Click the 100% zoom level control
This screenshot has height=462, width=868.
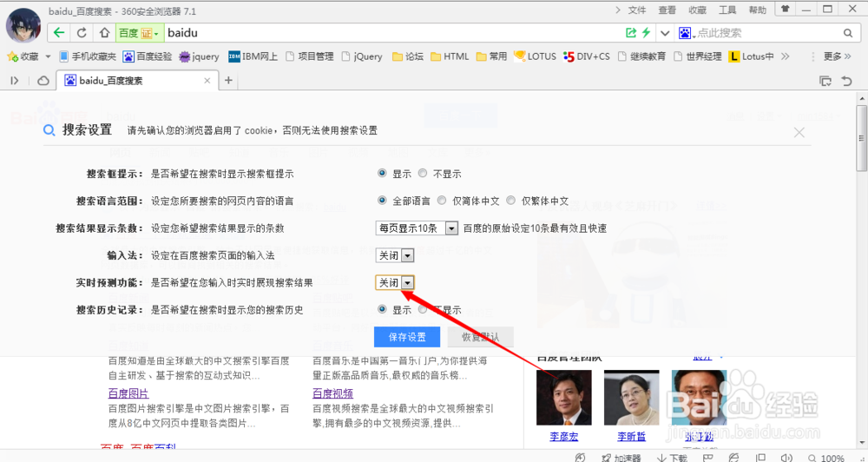826,458
